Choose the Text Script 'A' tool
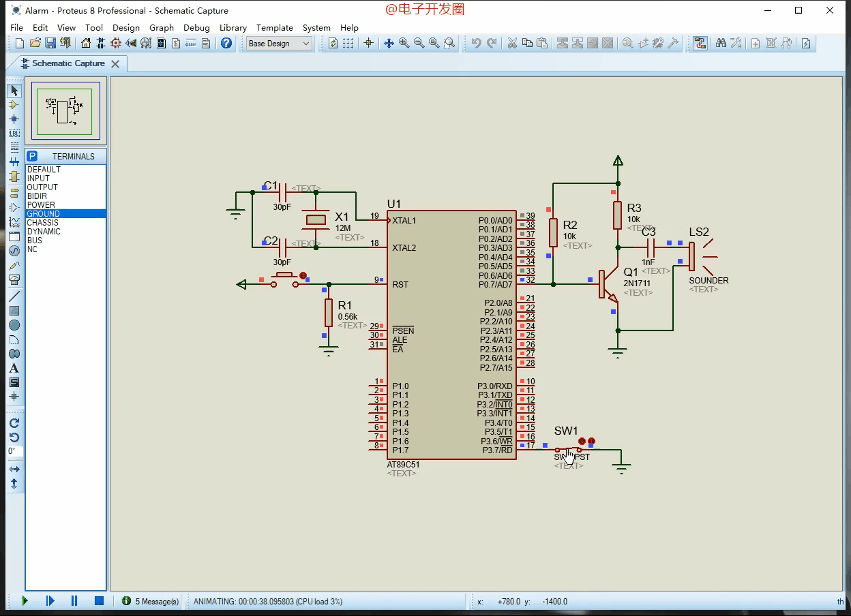The height and width of the screenshot is (616, 851). coord(14,368)
